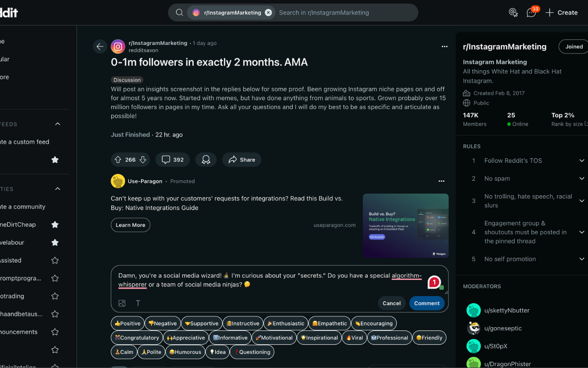Screen dimensions: 588x368
Task: Expand the Follow Reddit's TOS rule
Action: pos(582,161)
